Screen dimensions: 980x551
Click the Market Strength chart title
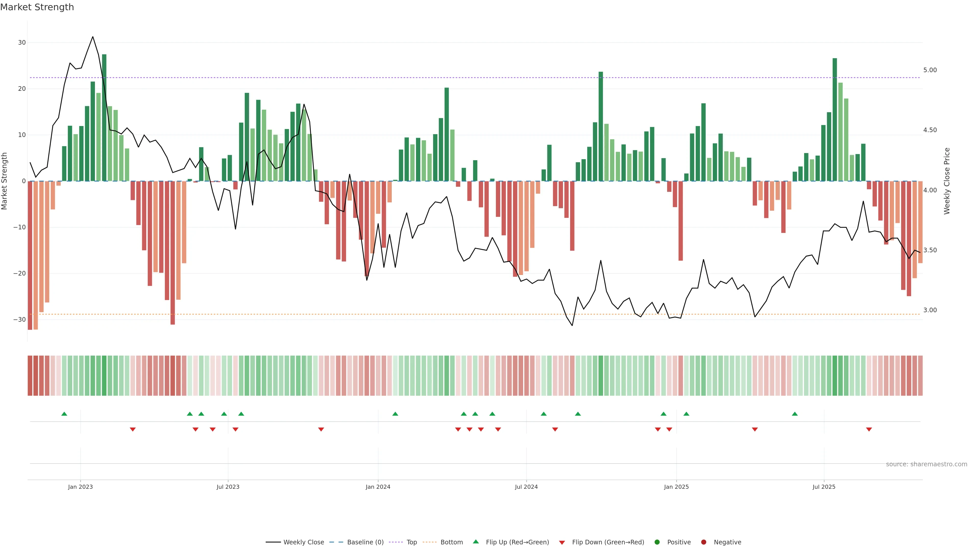[37, 7]
